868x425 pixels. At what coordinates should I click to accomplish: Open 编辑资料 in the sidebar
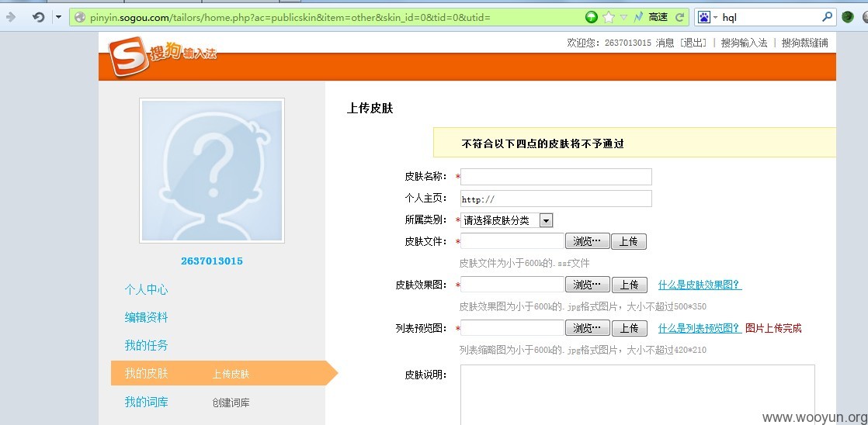[146, 317]
